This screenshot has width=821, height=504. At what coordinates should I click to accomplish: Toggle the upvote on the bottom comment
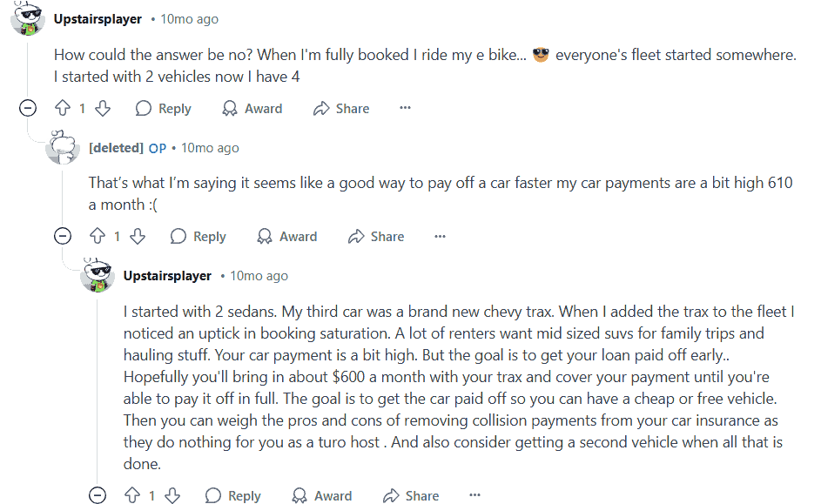[131, 495]
